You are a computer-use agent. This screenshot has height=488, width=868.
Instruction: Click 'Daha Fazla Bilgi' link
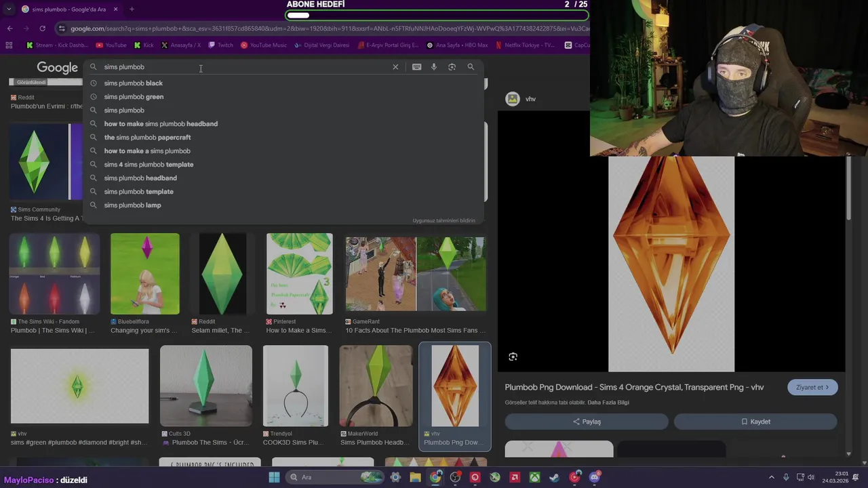pyautogui.click(x=608, y=403)
